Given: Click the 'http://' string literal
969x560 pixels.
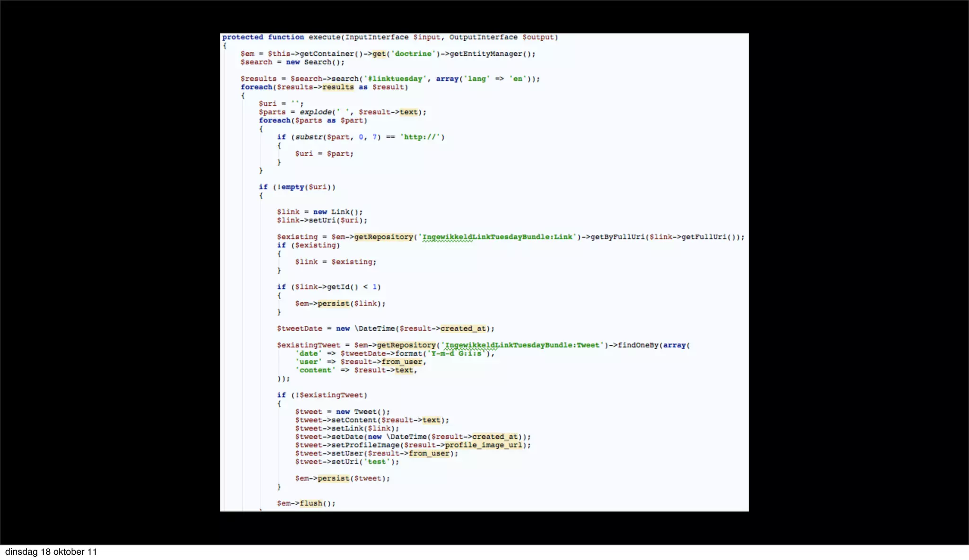Looking at the screenshot, I should (421, 137).
